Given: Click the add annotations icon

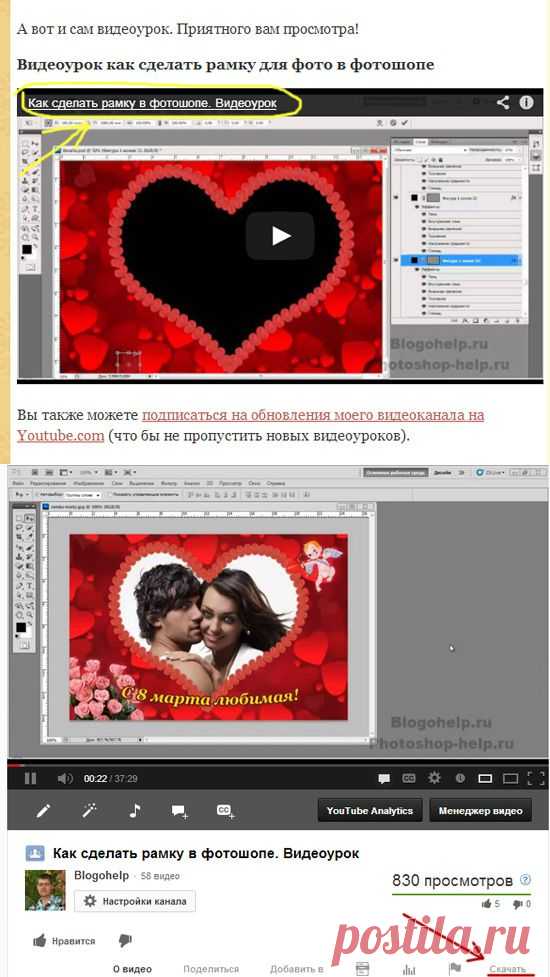Looking at the screenshot, I should tap(180, 811).
